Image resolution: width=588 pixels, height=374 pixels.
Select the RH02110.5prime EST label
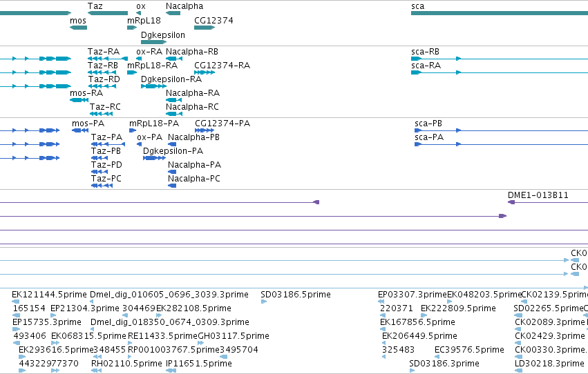click(x=126, y=364)
